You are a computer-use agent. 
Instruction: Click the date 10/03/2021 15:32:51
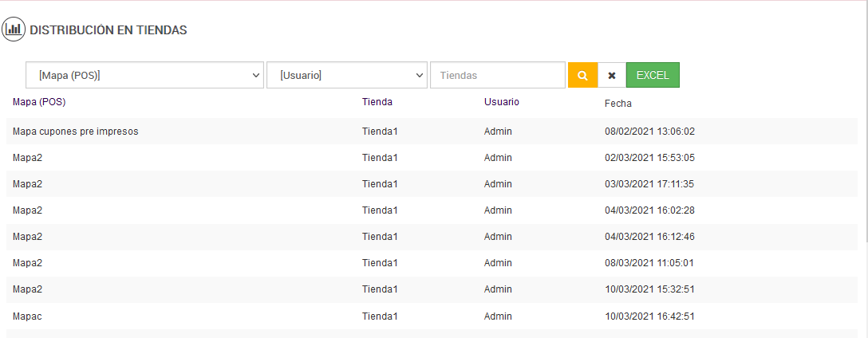[x=649, y=289]
